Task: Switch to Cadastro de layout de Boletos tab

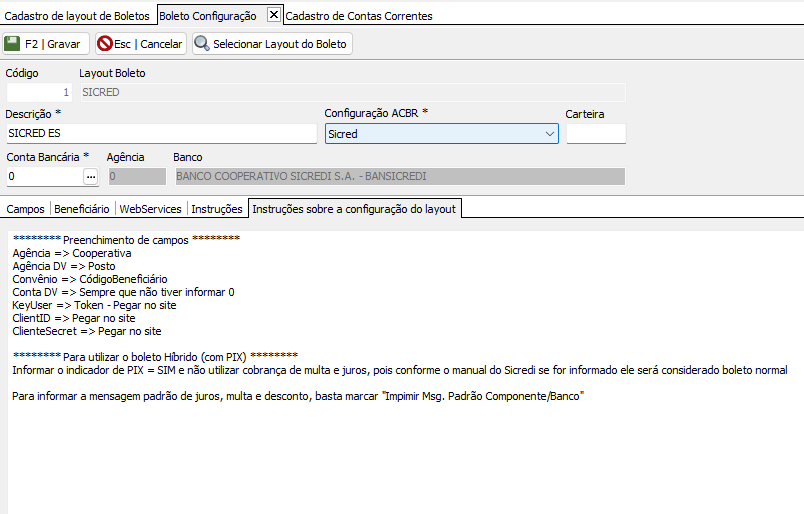Action: click(77, 16)
